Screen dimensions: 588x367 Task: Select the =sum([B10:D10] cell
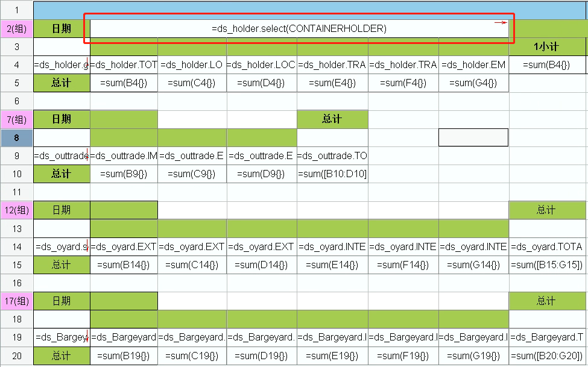(332, 174)
